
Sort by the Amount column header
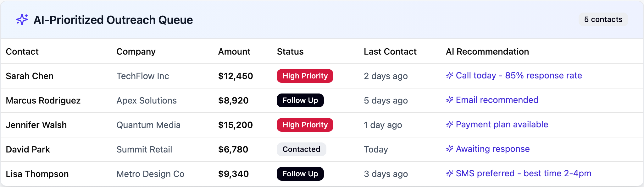pos(234,51)
